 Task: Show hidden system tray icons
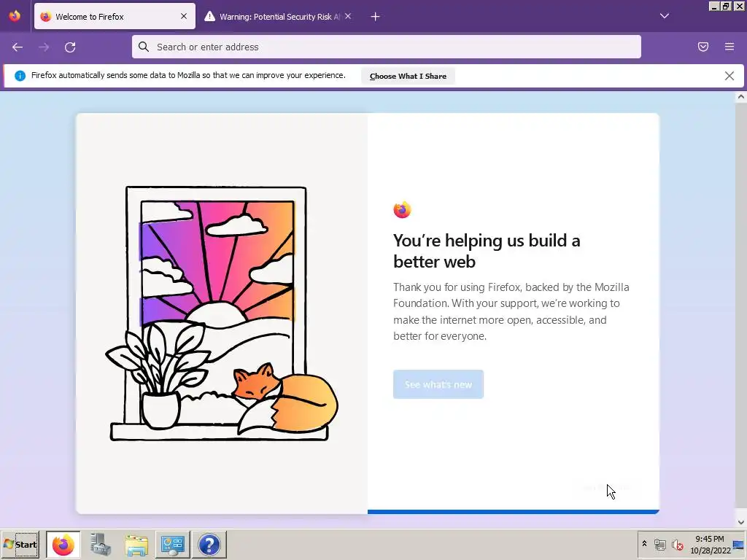point(645,543)
